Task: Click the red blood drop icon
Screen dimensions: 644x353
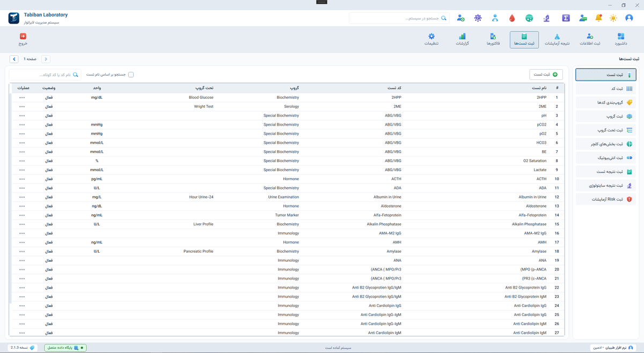Action: (x=512, y=18)
